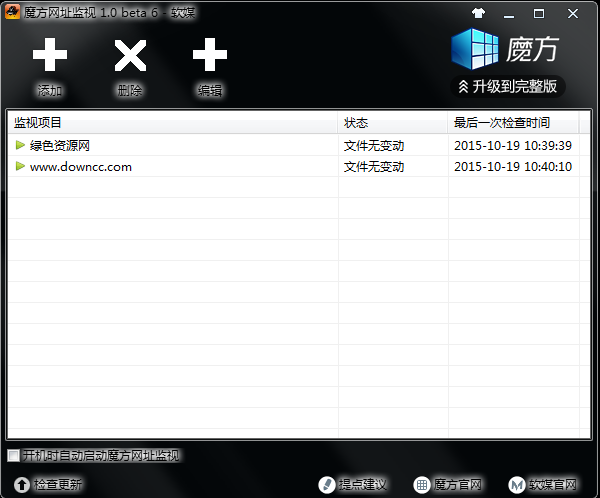Click the 软媒官网 M icon
This screenshot has width=600, height=498.
click(517, 485)
